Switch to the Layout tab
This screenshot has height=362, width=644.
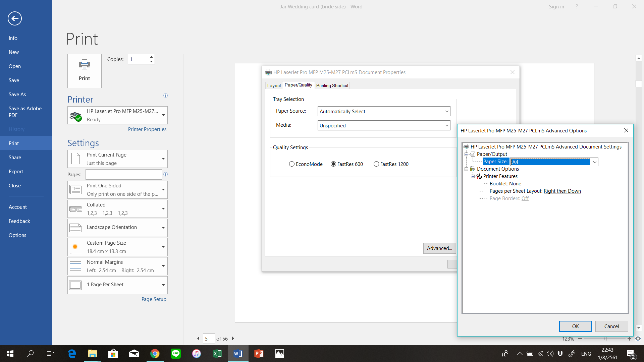[274, 85]
